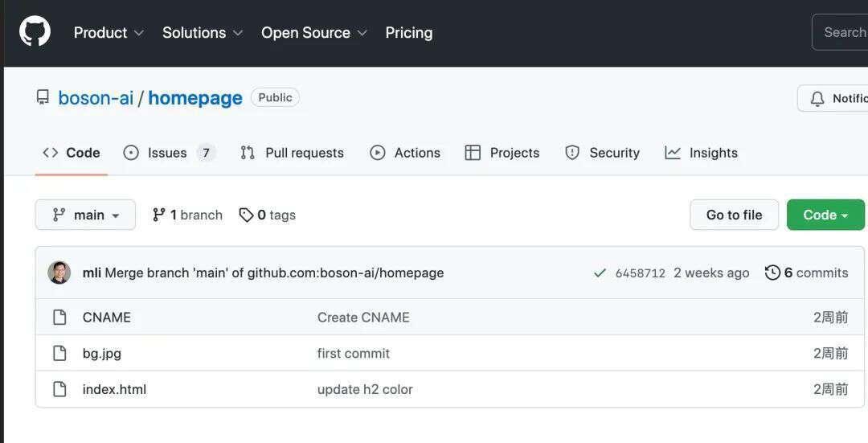Viewport: 868px width, 443px height.
Task: Open the Create CNAME commit message
Action: (363, 318)
